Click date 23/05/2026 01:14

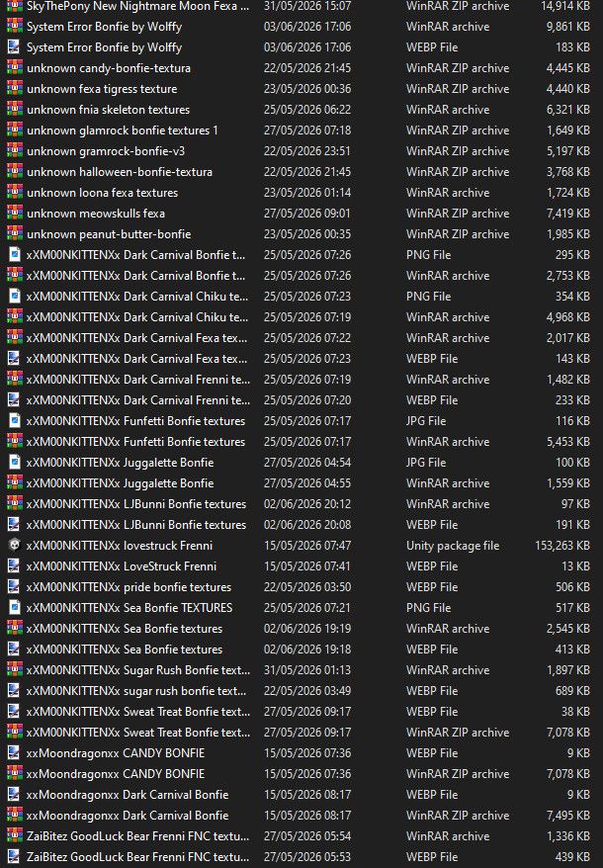[x=307, y=192]
